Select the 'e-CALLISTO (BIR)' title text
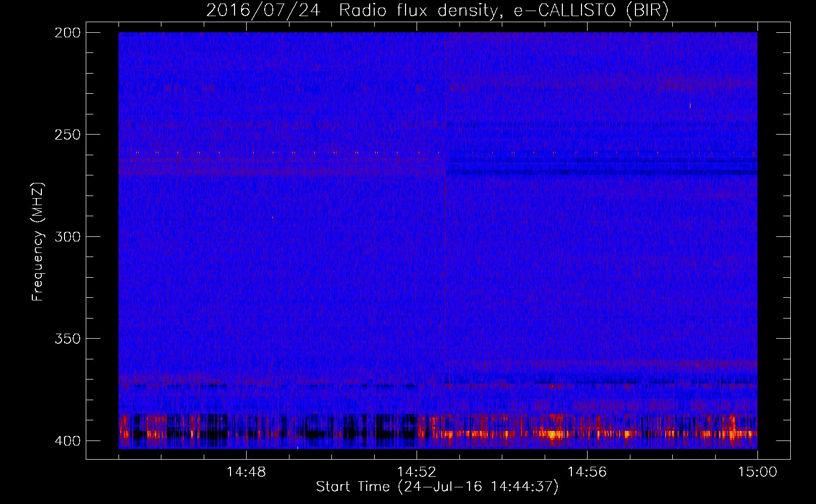This screenshot has width=816, height=504. coord(591,11)
